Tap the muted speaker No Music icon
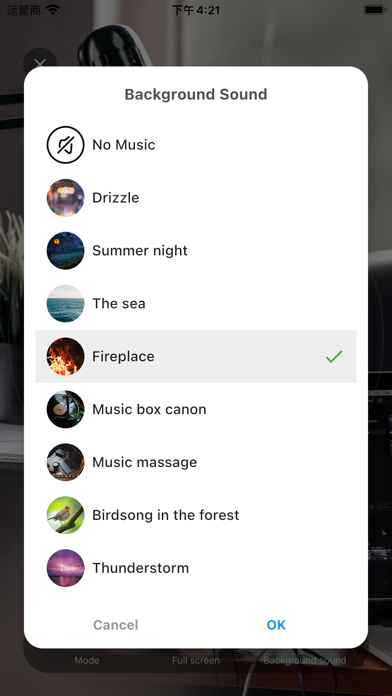392x696 pixels. [65, 145]
